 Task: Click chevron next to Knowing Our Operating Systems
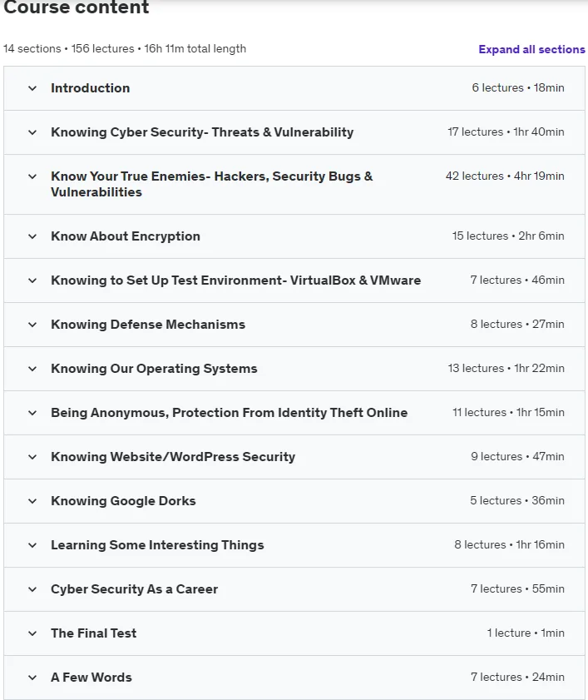coord(32,370)
